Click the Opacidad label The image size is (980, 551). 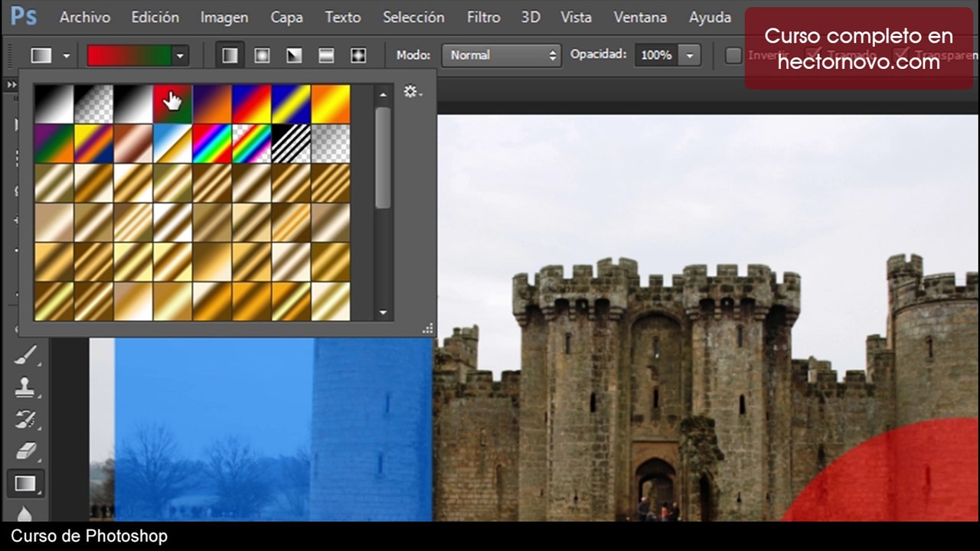[x=598, y=54]
